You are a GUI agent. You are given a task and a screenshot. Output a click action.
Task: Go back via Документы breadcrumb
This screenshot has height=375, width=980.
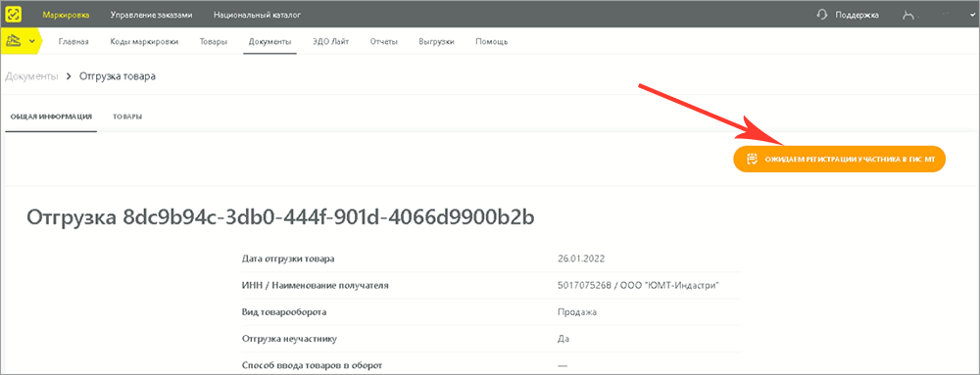[x=32, y=76]
